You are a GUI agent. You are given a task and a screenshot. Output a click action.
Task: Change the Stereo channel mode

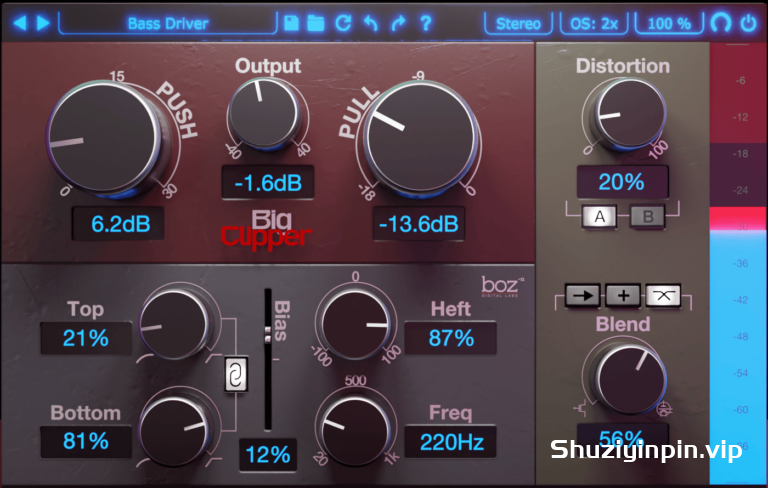click(518, 23)
